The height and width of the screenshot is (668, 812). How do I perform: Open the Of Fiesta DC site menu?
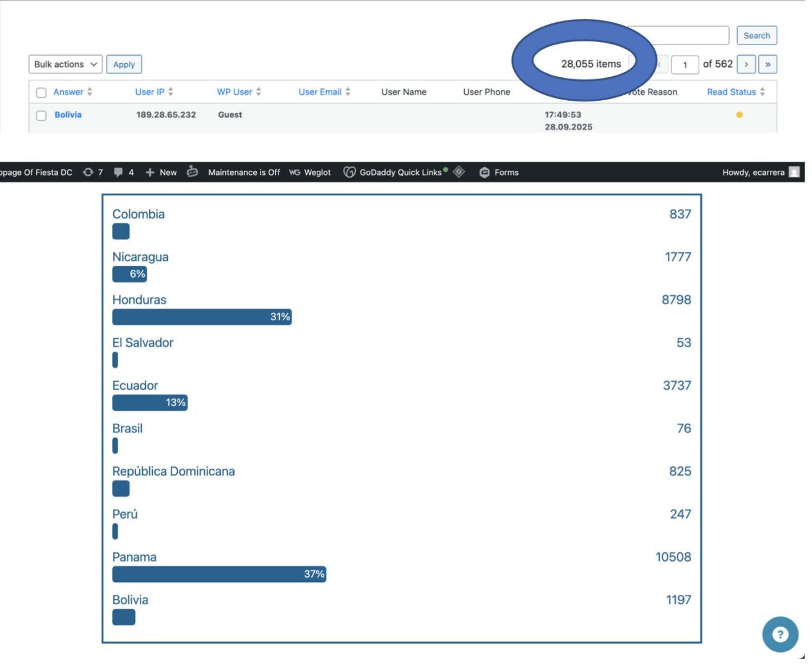[x=36, y=172]
